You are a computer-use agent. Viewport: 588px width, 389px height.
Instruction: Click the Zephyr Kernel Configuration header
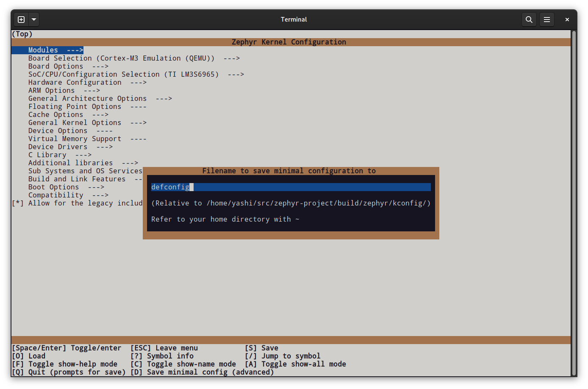pos(289,42)
